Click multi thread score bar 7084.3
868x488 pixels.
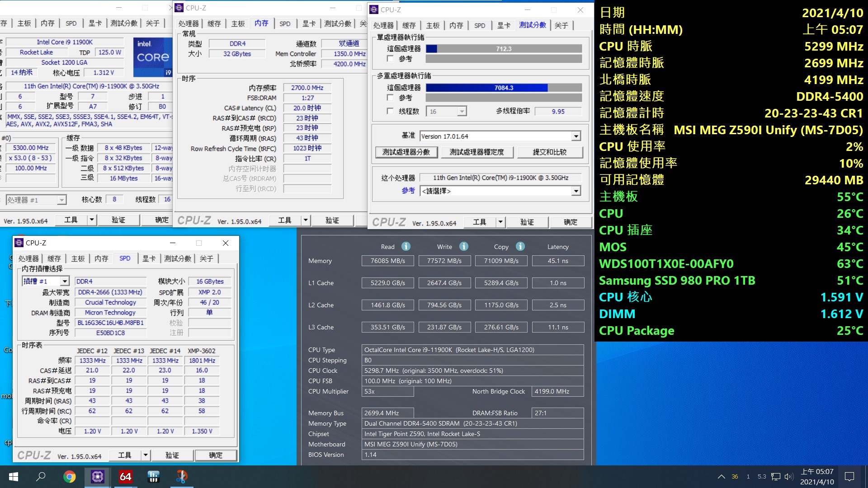click(x=504, y=88)
